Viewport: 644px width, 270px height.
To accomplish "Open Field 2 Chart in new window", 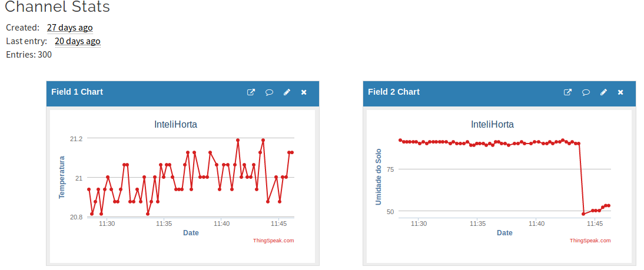I will click(x=567, y=92).
